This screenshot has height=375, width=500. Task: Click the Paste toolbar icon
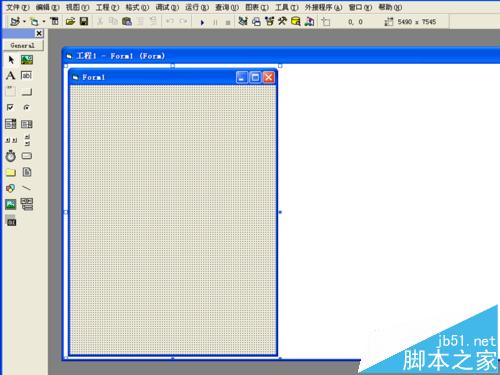coord(127,22)
